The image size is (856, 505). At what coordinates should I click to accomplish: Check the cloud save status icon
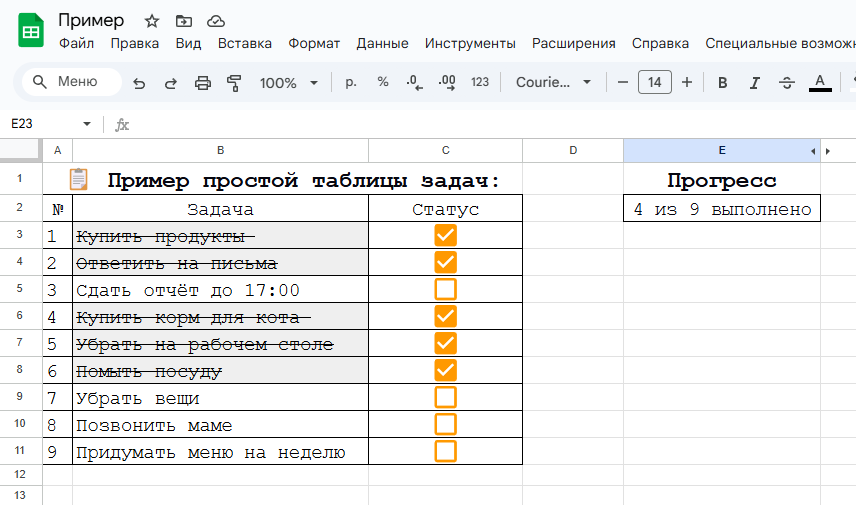[x=216, y=21]
